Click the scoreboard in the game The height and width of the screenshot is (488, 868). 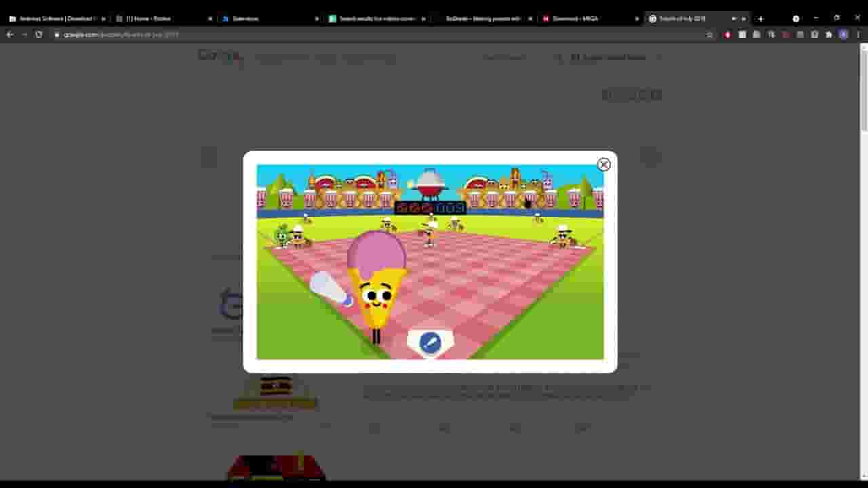(x=431, y=208)
